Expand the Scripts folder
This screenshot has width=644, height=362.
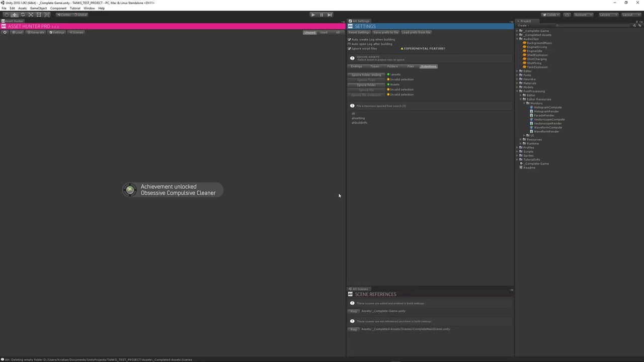point(517,152)
